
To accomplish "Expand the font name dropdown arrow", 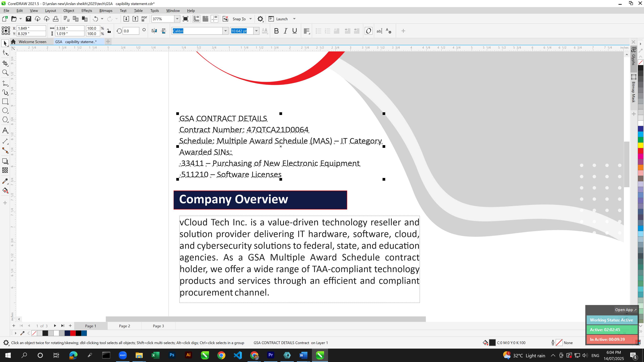I will 225,31.
